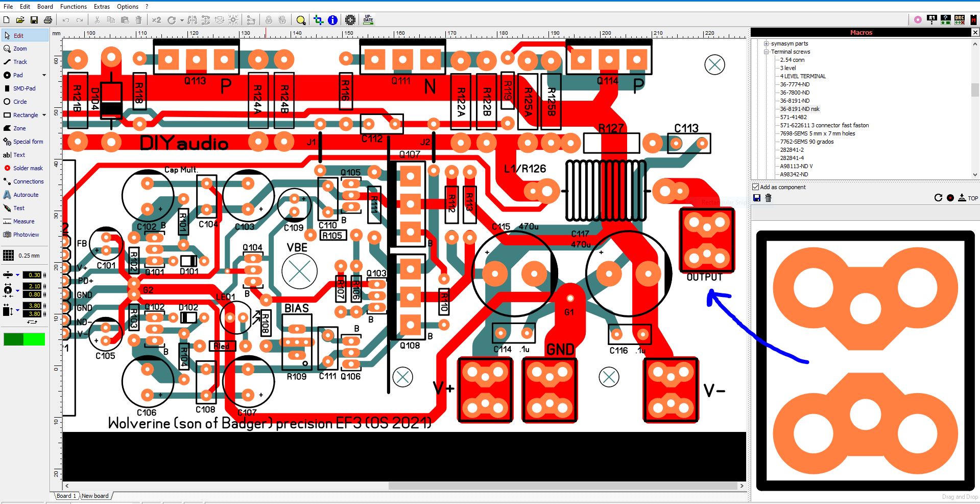Screen dimensions: 980x504
Task: Open the Functions menu
Action: tap(73, 7)
